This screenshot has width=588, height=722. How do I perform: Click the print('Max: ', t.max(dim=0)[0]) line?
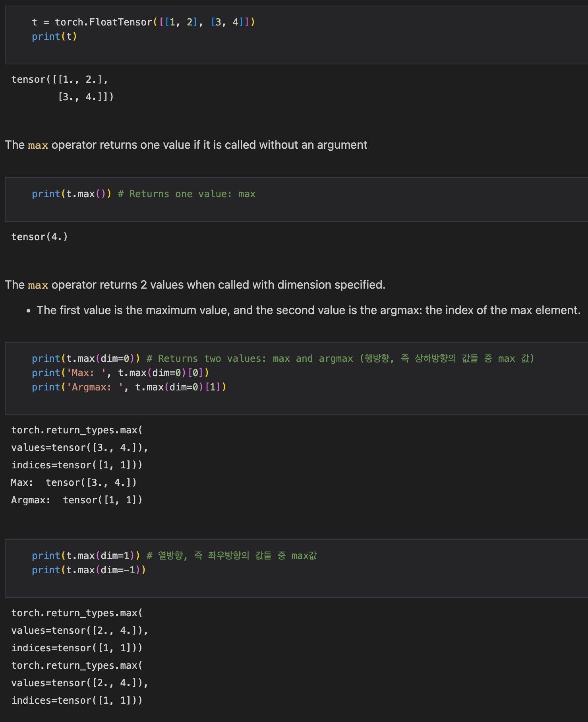tap(120, 373)
